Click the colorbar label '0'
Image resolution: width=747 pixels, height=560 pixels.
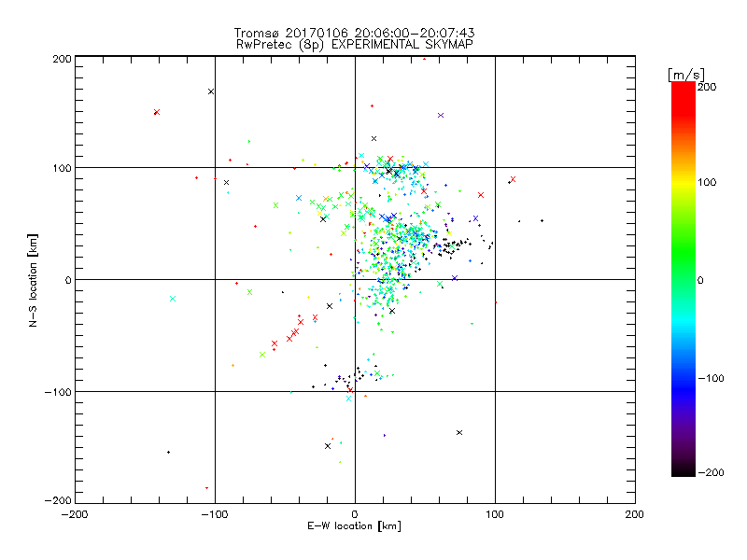(700, 280)
